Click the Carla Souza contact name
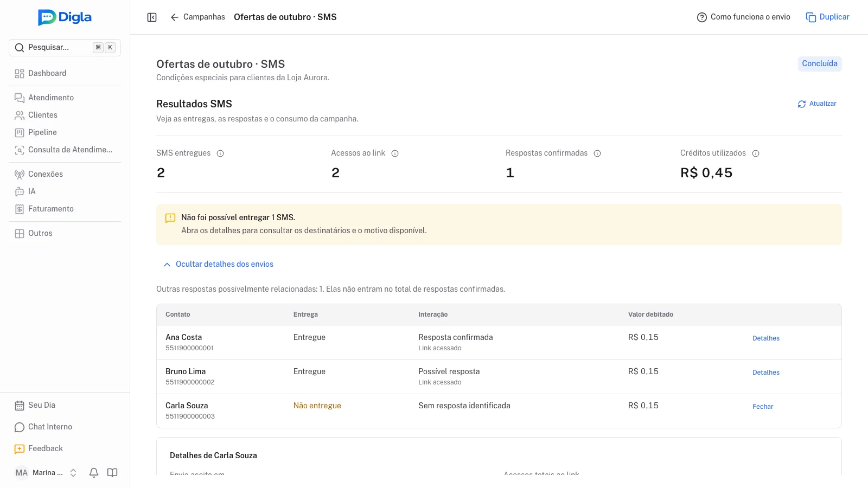This screenshot has width=868, height=488. point(187,406)
